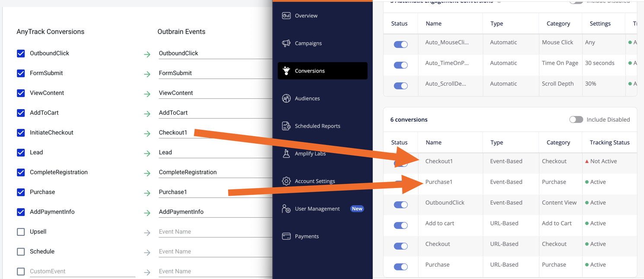This screenshot has width=644, height=279.
Task: Sort by Category column in 6 conversions
Action: point(558,142)
